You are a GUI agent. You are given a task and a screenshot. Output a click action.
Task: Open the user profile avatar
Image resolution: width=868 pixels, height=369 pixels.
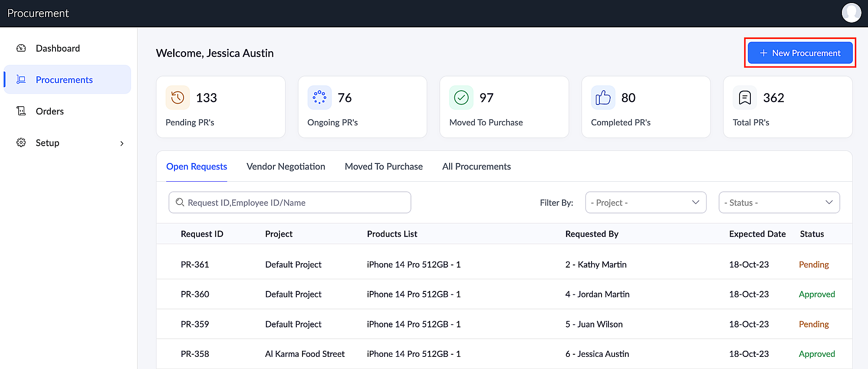click(851, 13)
